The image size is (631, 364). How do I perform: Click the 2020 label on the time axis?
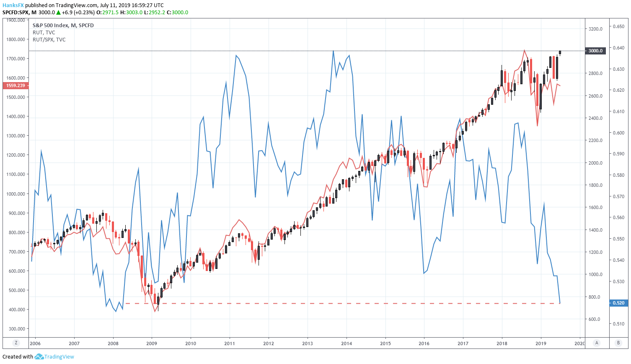pos(579,343)
